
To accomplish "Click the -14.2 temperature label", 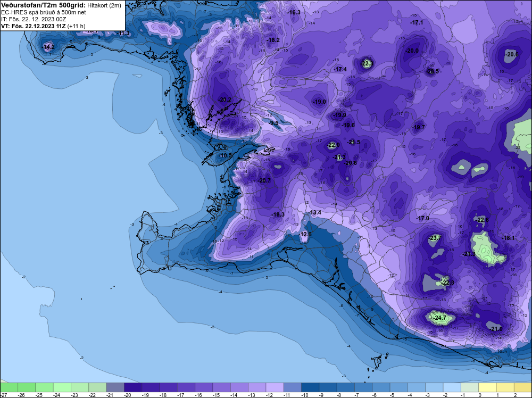I will tap(48, 47).
